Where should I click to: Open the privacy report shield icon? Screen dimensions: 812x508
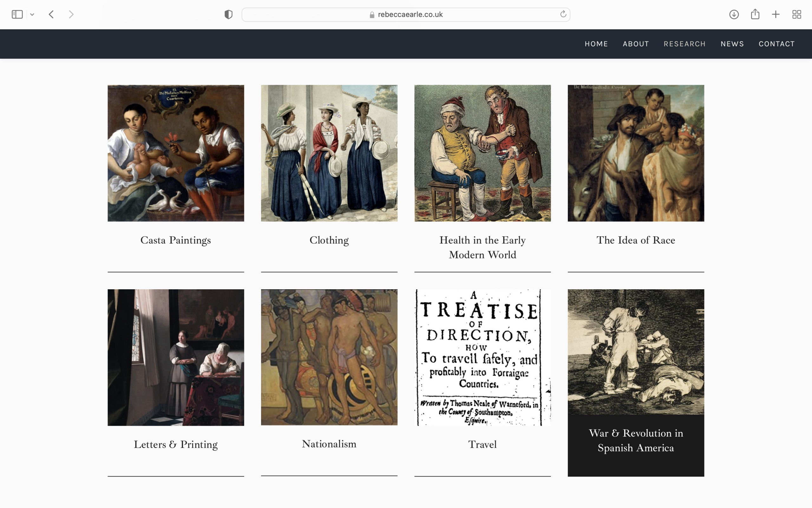(228, 15)
